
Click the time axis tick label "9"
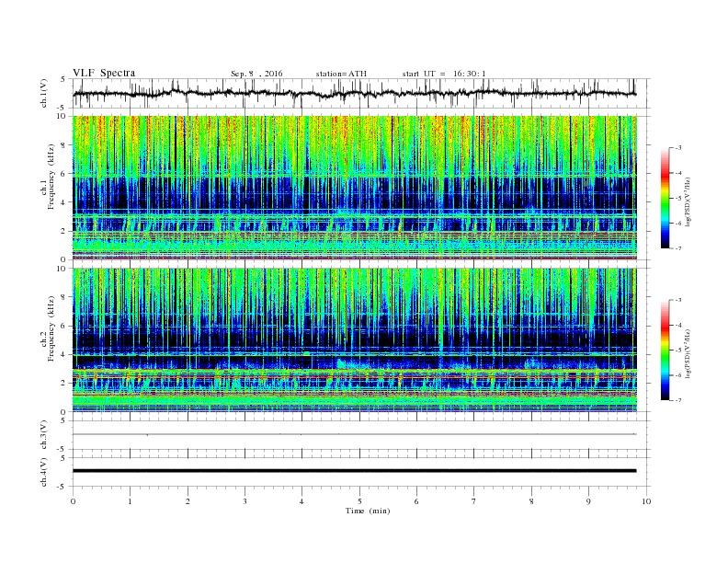pyautogui.click(x=588, y=501)
